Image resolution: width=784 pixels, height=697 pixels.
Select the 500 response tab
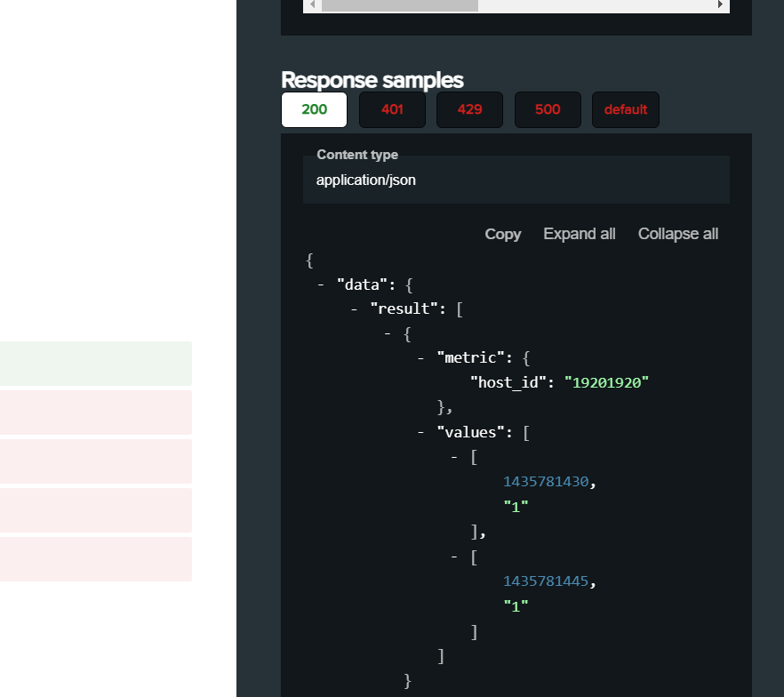point(548,109)
